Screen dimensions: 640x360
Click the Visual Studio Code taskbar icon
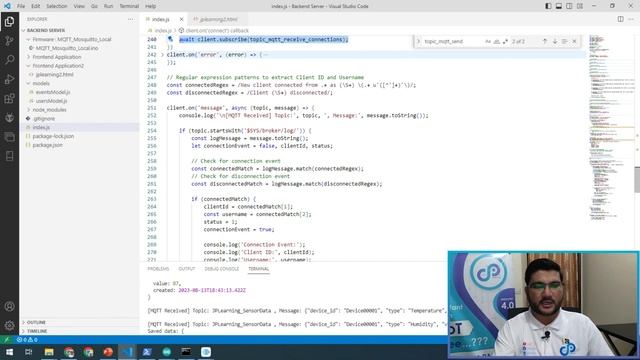[x=127, y=352]
